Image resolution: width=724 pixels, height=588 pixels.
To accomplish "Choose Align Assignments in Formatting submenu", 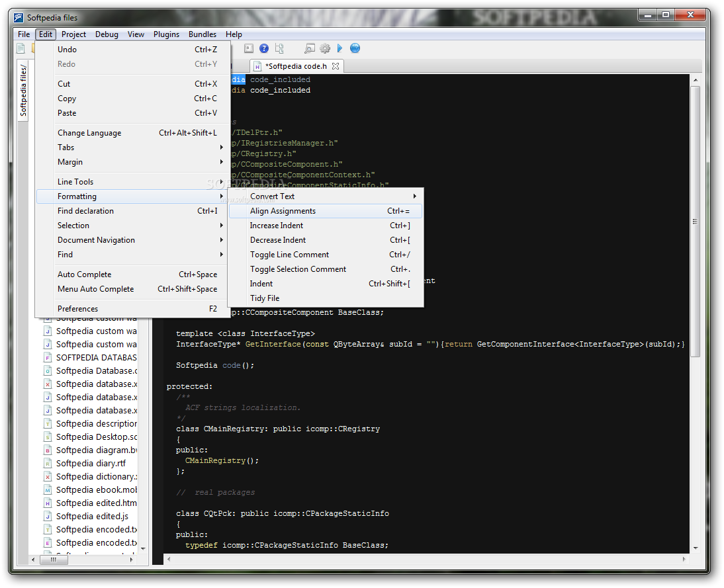I will click(326, 211).
